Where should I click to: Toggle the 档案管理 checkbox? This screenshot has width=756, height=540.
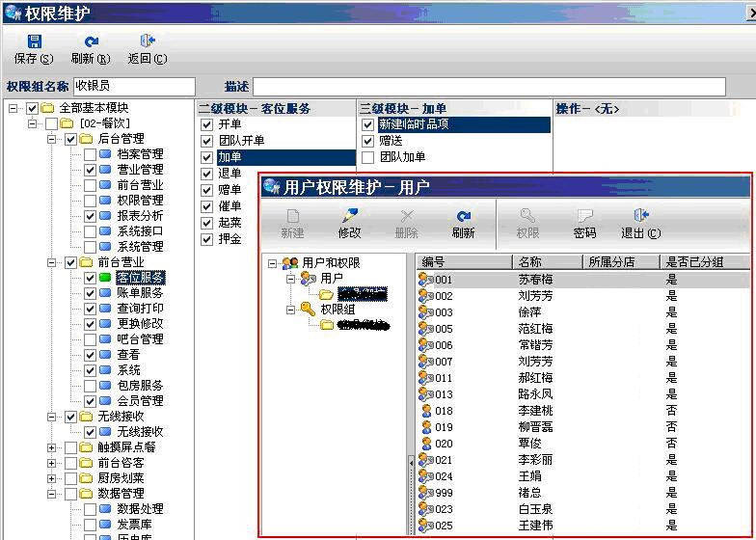click(x=90, y=154)
